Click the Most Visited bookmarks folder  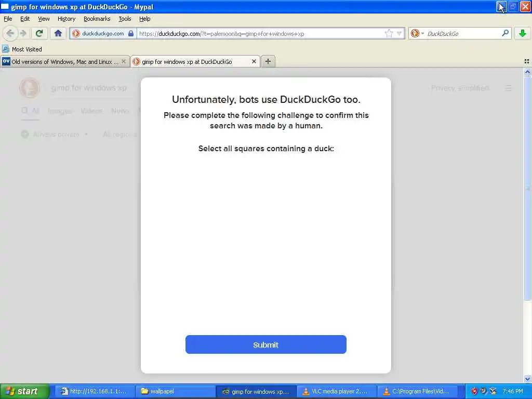[22, 49]
